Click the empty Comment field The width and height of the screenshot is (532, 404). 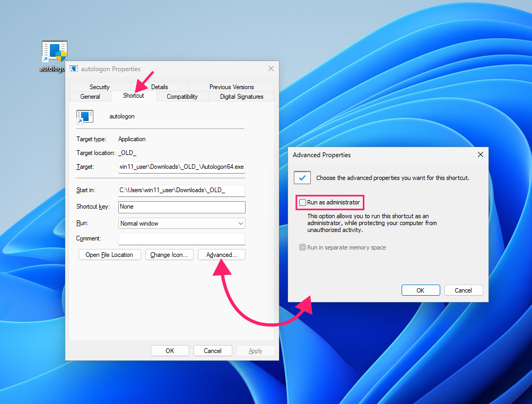coord(182,239)
